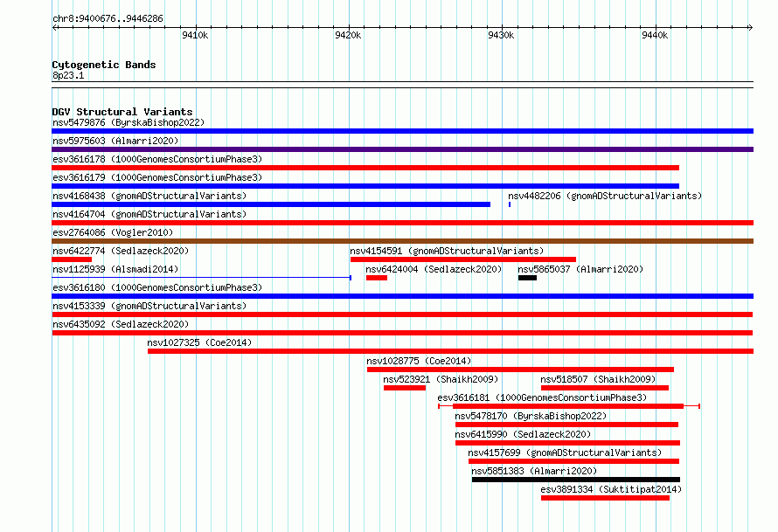
Task: Click the thin blue line under nsv1125939
Action: click(201, 278)
